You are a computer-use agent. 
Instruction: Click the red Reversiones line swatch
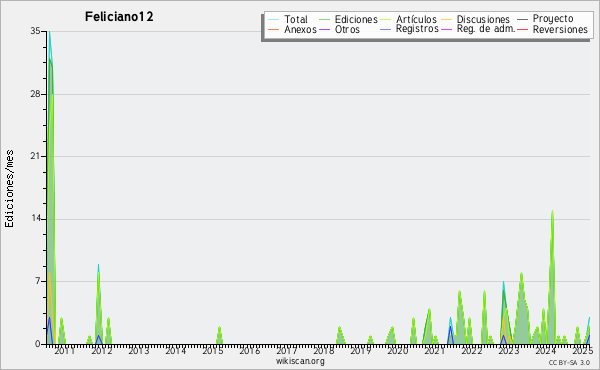[522, 29]
